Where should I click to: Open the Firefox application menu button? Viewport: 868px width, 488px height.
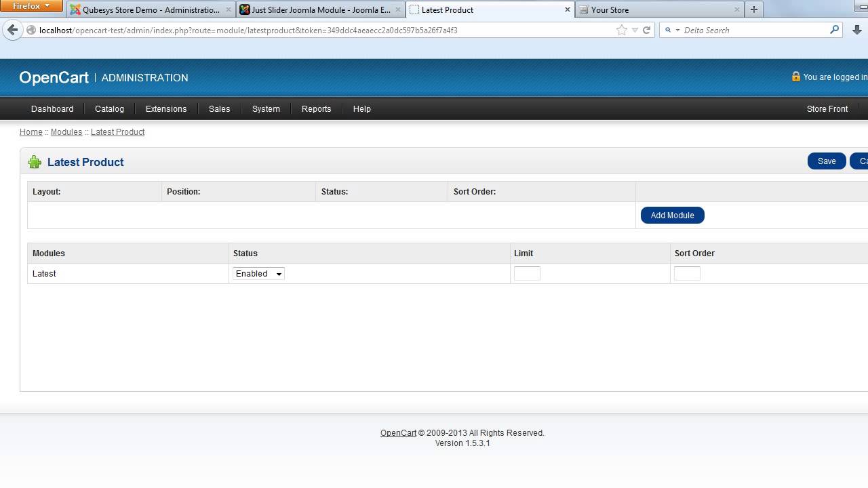[x=31, y=6]
